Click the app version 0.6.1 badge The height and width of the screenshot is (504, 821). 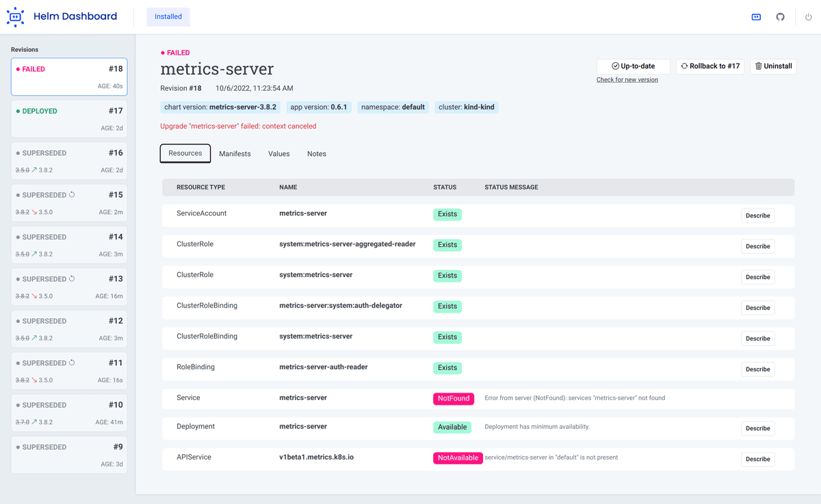click(x=319, y=107)
